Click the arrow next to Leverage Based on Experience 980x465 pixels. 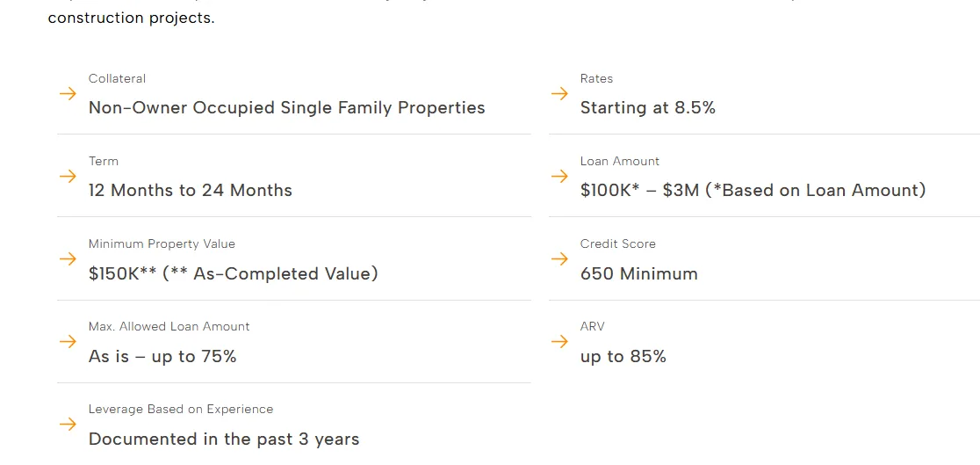68,425
